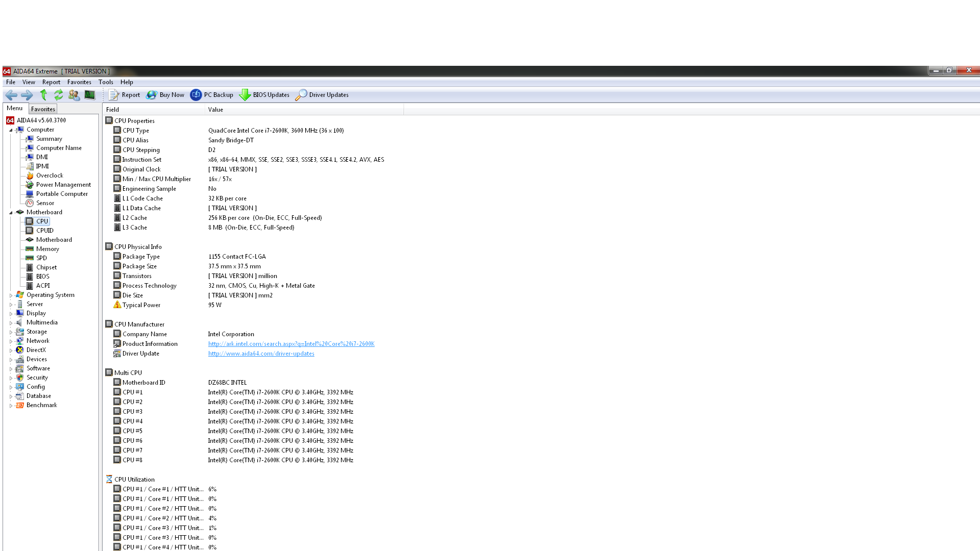
Task: Click the Buy Now toolbar button
Action: (165, 95)
